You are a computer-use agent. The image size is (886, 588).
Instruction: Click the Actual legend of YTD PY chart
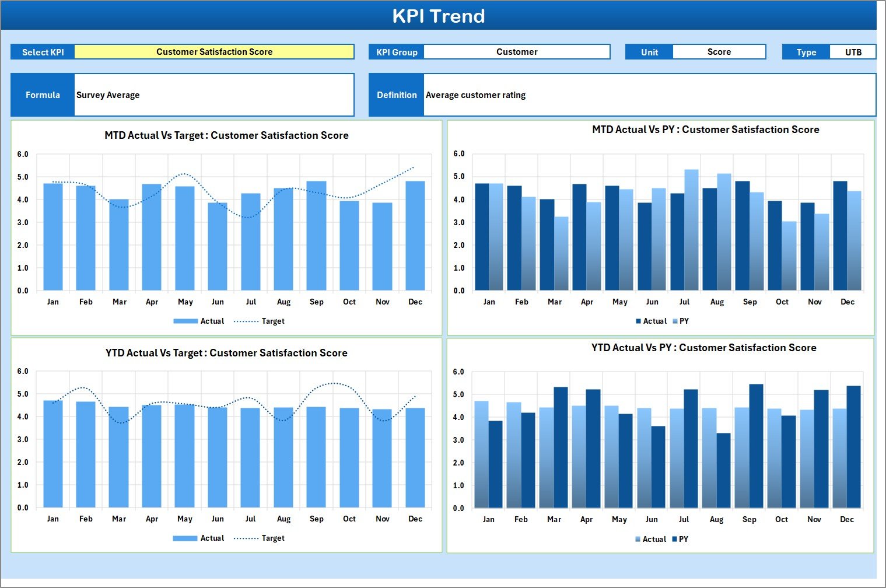click(x=652, y=539)
